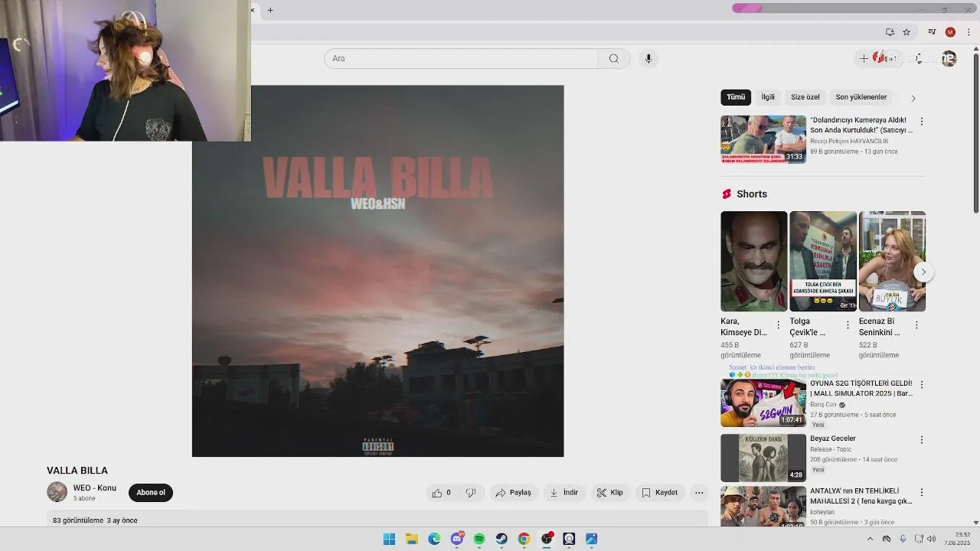The width and height of the screenshot is (980, 551).
Task: Click the Shorts section heading
Action: click(x=752, y=194)
